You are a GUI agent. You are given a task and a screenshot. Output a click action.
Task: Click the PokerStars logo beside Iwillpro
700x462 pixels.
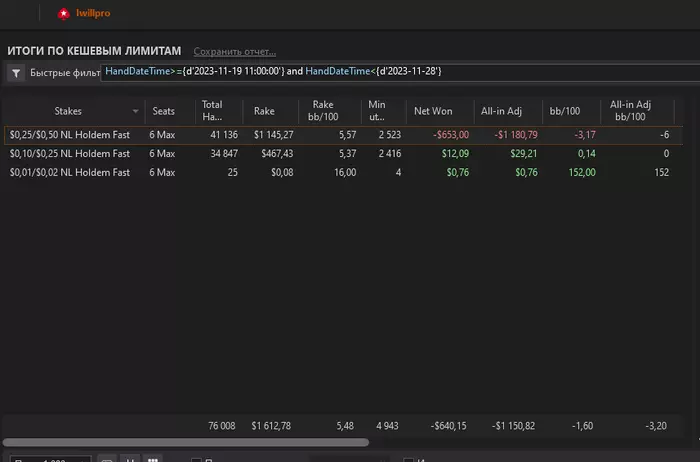(64, 13)
